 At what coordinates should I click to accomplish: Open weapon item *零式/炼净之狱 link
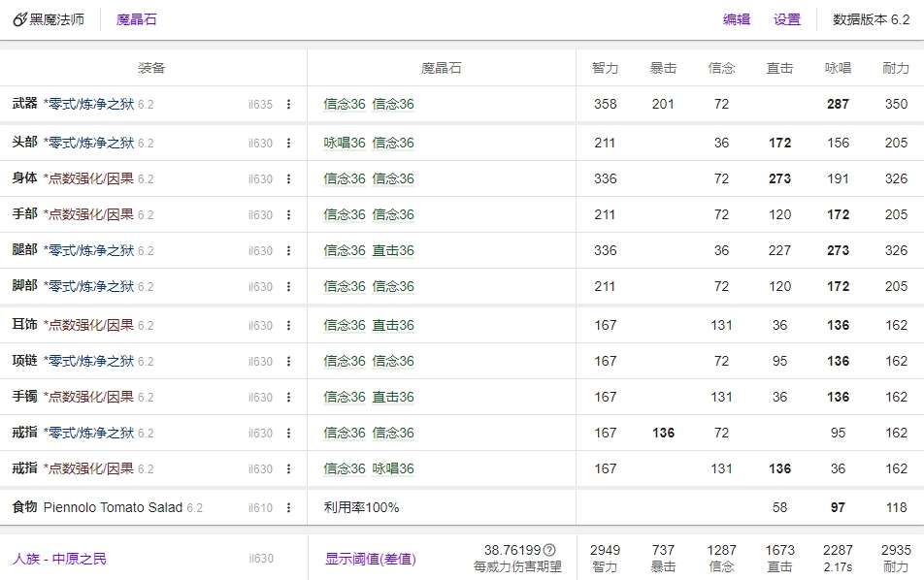(x=88, y=105)
